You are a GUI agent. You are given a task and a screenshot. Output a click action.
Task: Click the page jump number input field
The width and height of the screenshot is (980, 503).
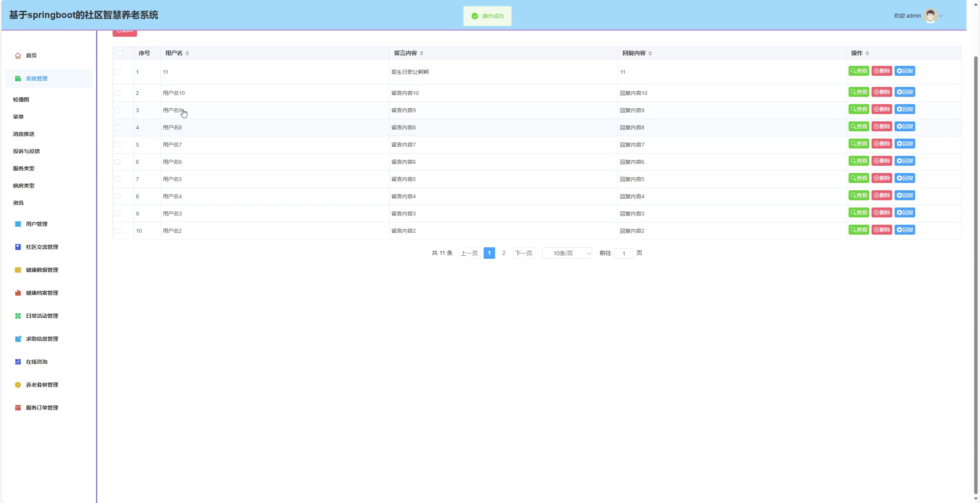tap(624, 253)
